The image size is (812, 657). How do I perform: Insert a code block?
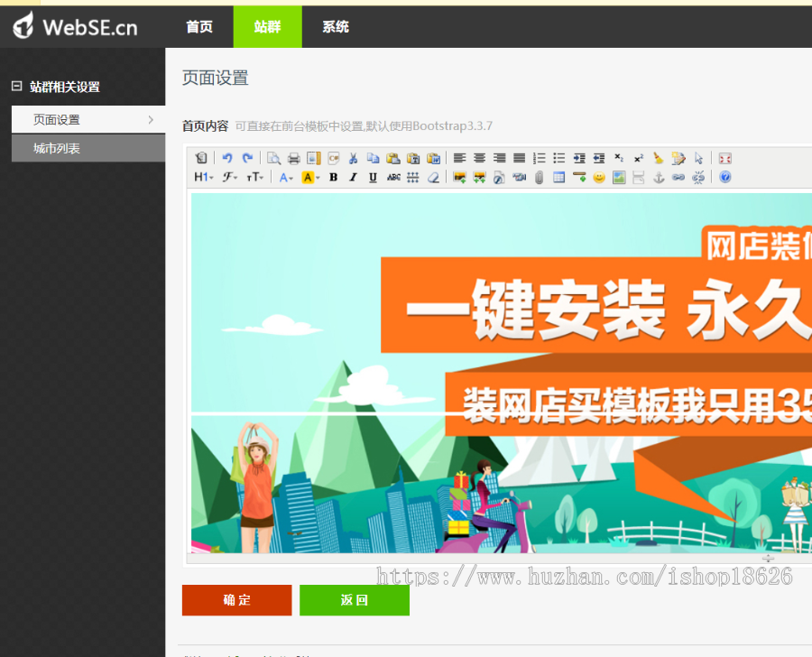334,158
